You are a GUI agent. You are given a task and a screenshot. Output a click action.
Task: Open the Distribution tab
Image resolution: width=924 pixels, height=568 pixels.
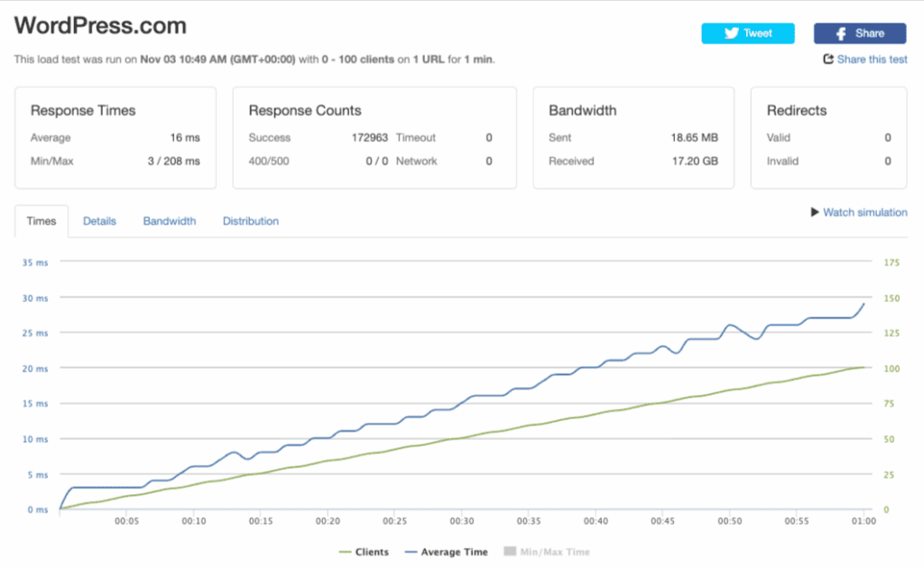tap(250, 221)
